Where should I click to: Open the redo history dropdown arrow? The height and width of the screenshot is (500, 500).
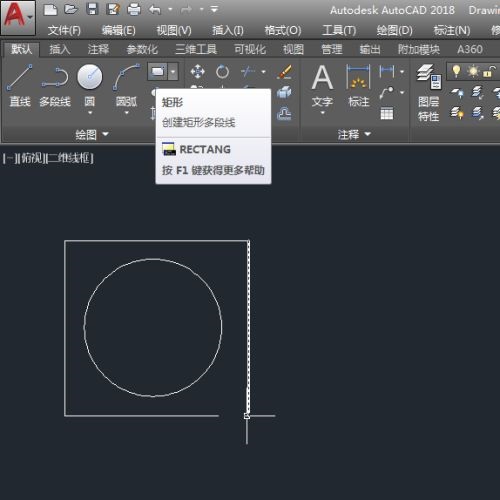[x=201, y=9]
